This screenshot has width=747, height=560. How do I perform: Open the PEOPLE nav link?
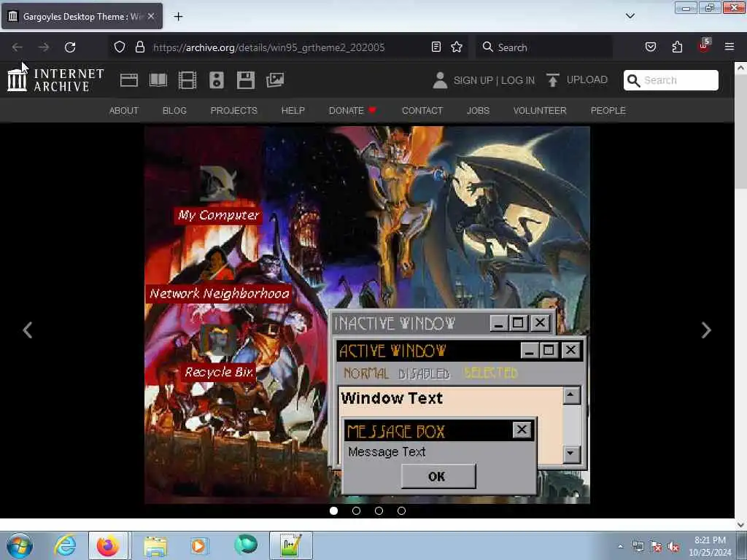pos(608,111)
